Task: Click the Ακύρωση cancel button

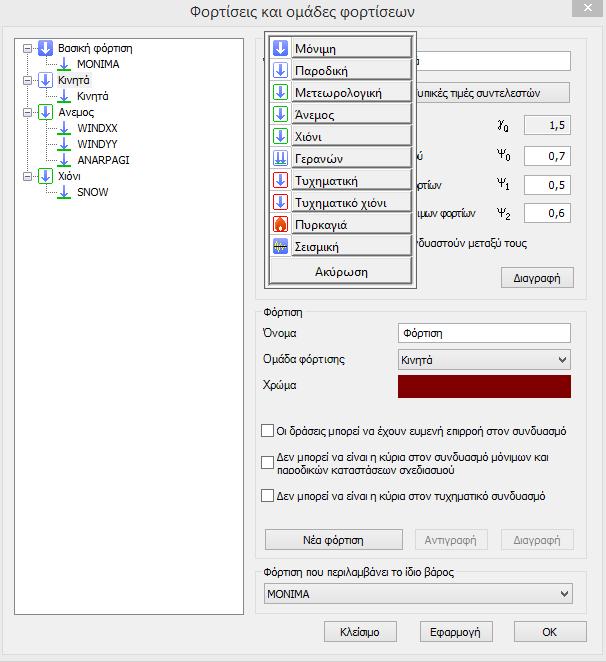Action: (x=341, y=271)
